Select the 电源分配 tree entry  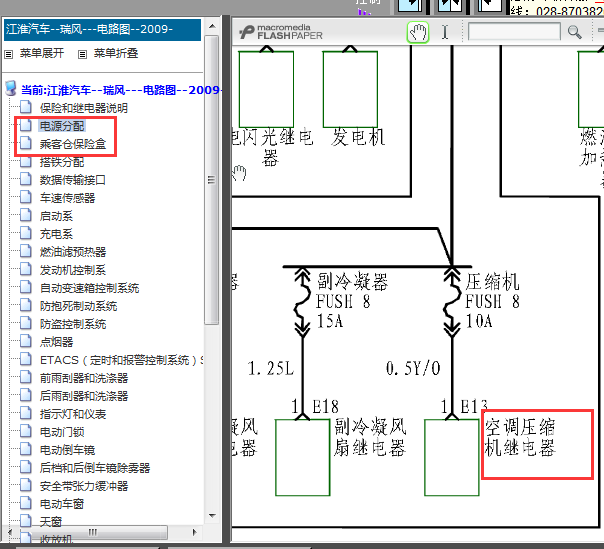[62, 126]
